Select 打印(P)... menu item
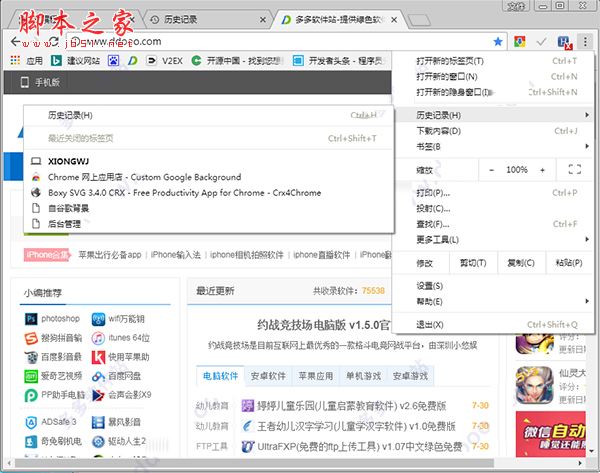Viewport: 600px width, 473px height. click(494, 193)
